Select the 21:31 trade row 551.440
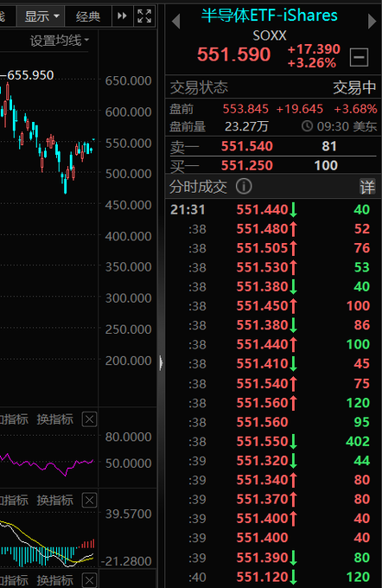The image size is (382, 588). coord(273,209)
